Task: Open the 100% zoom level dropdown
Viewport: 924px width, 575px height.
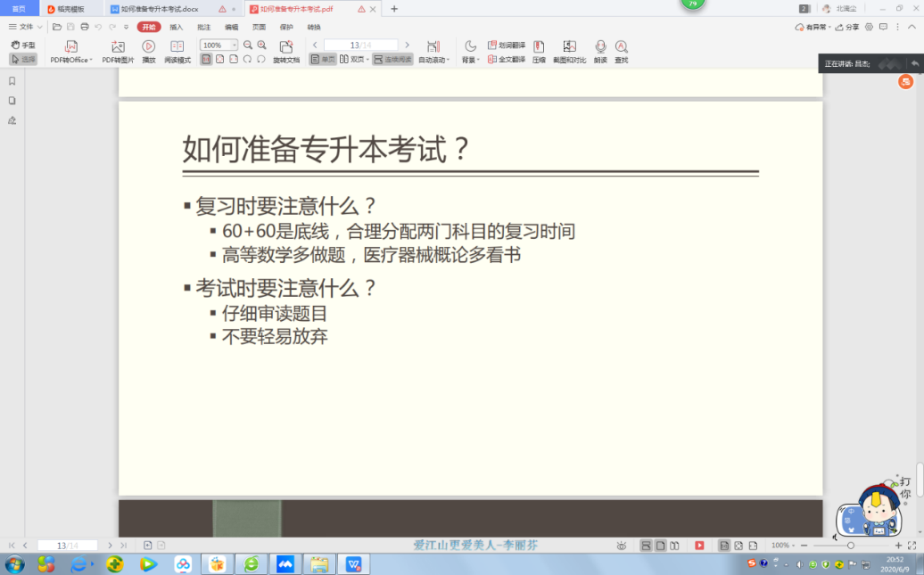Action: pos(234,45)
